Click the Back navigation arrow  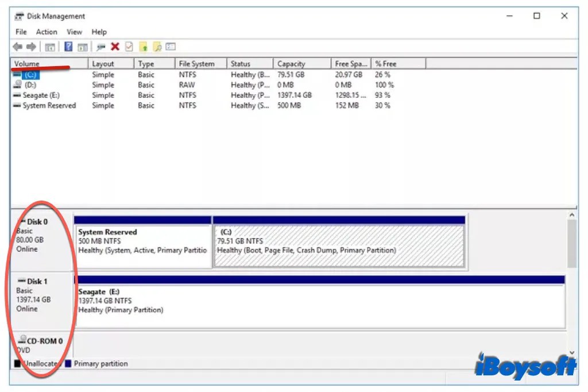point(17,47)
